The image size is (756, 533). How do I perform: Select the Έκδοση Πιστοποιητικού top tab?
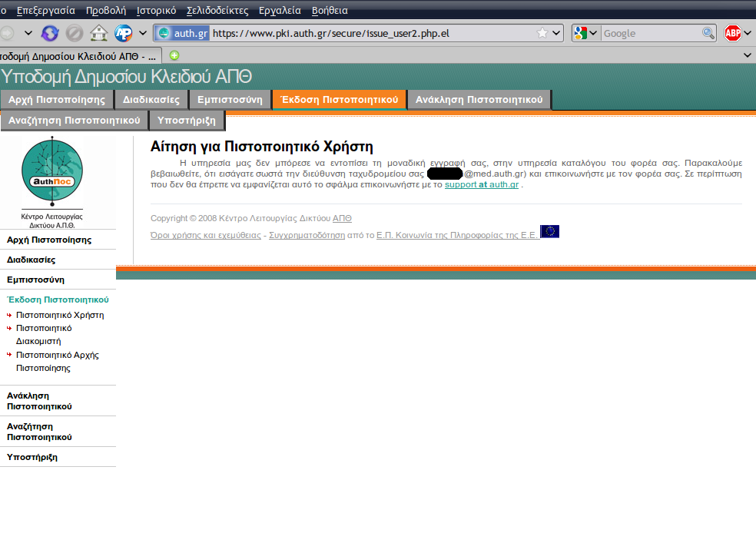340,100
